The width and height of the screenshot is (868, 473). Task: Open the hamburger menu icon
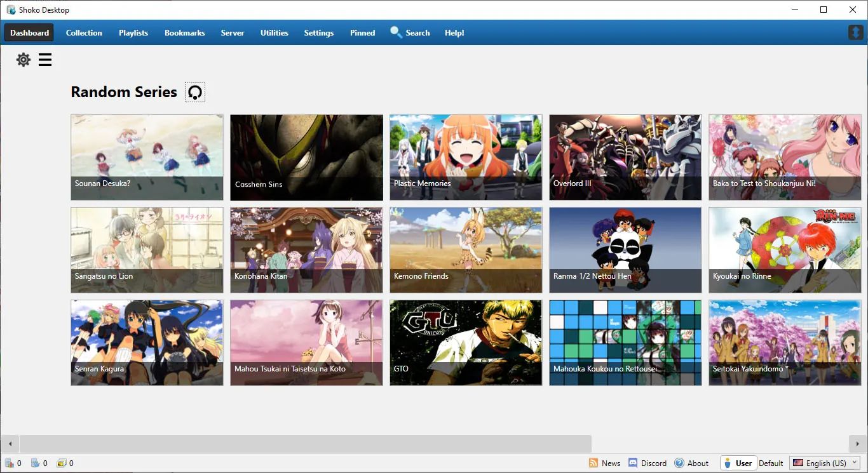coord(45,60)
